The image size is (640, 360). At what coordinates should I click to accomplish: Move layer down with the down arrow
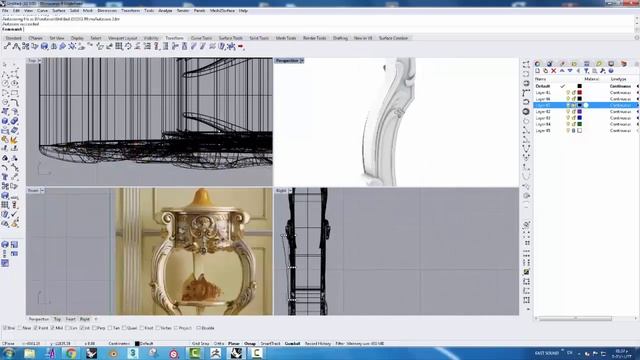point(570,71)
